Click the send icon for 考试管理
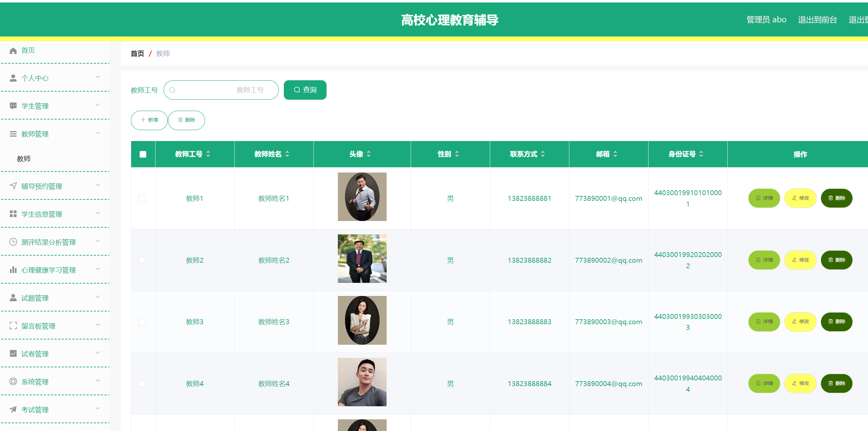The image size is (868, 431). click(13, 409)
